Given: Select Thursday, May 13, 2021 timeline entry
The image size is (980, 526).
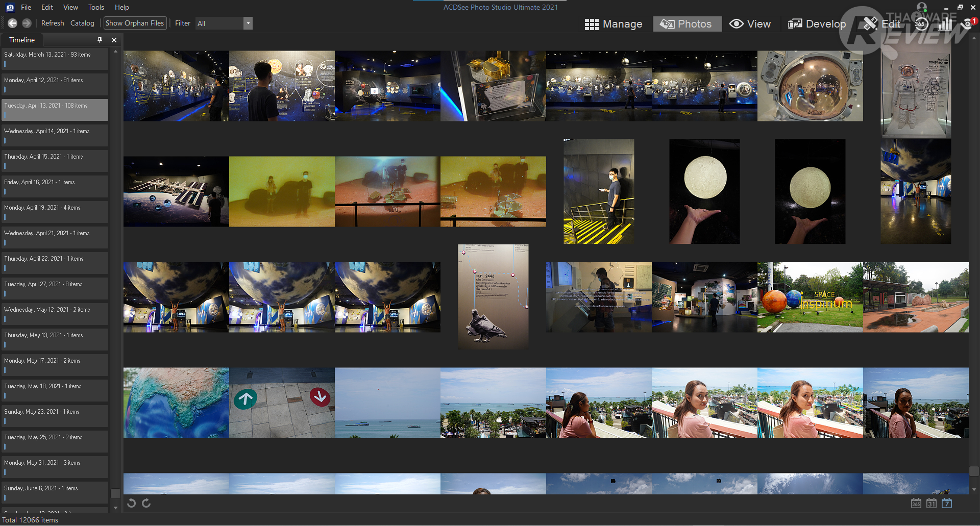Looking at the screenshot, I should (x=55, y=339).
